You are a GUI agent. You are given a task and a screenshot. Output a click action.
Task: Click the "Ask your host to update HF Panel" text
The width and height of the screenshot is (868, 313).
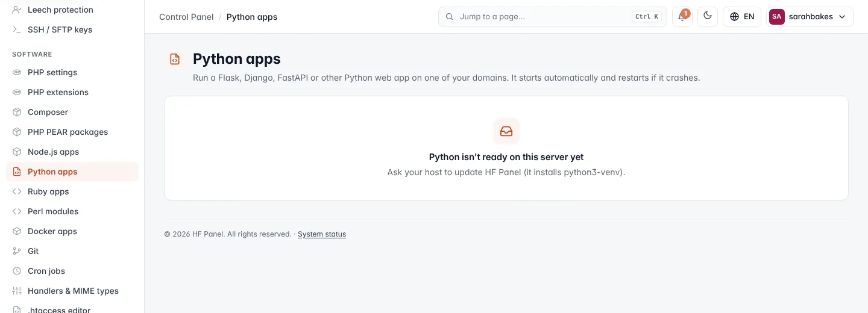pos(506,172)
